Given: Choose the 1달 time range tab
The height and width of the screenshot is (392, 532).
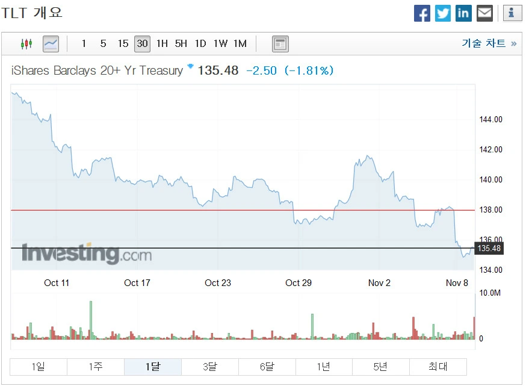Looking at the screenshot, I should 153,367.
